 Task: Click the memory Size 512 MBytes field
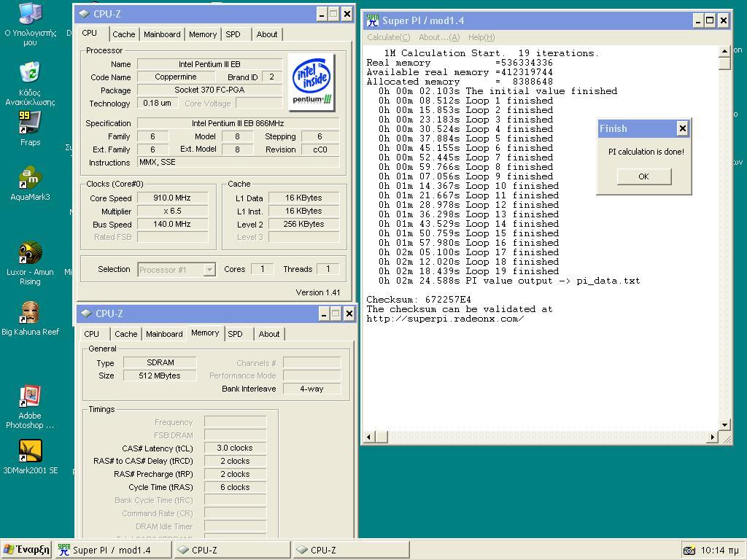click(160, 376)
